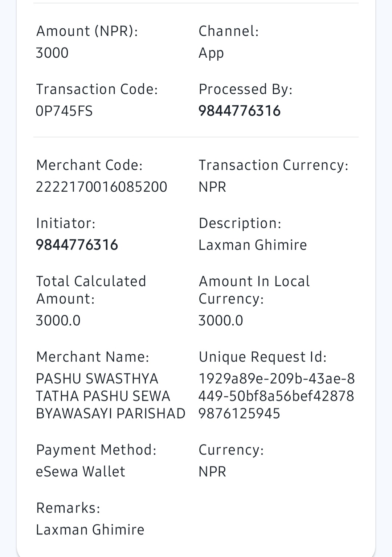Tap the Transaction Code label
The width and height of the screenshot is (392, 557).
coord(97,89)
